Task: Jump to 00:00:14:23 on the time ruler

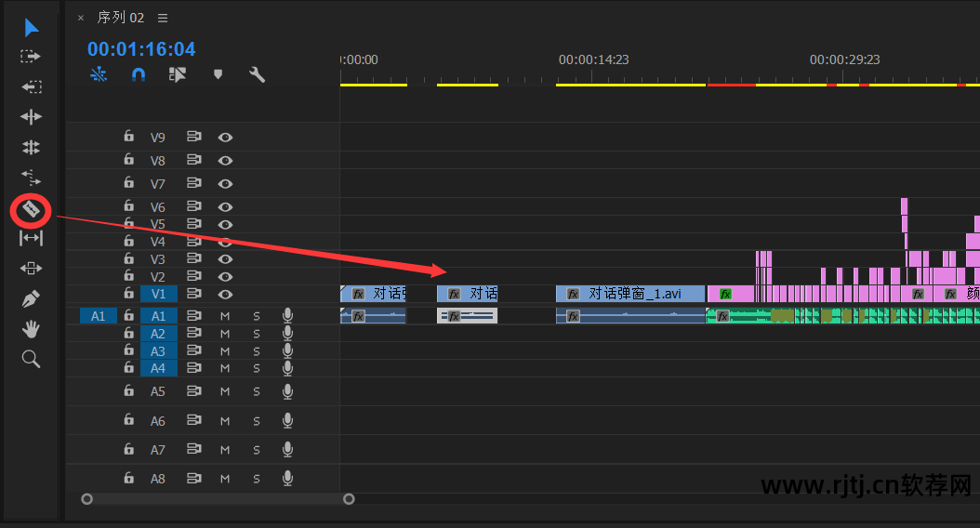Action: coord(593,60)
